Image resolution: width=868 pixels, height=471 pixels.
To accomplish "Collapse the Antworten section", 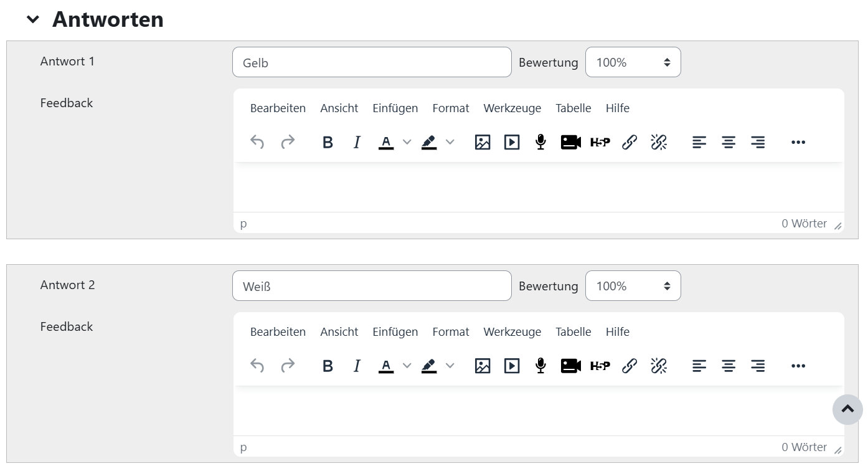I will (x=33, y=20).
